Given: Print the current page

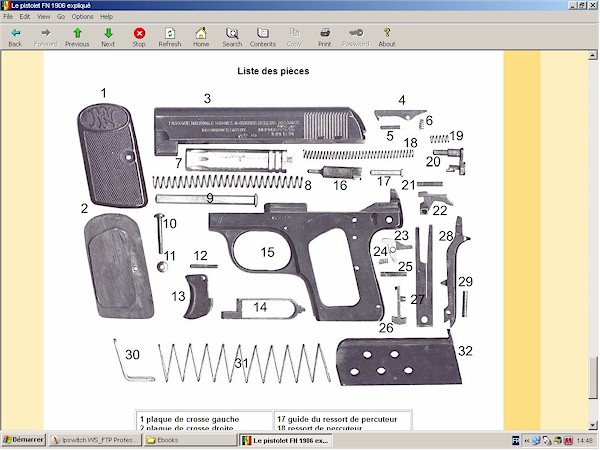Looking at the screenshot, I should coord(324,37).
